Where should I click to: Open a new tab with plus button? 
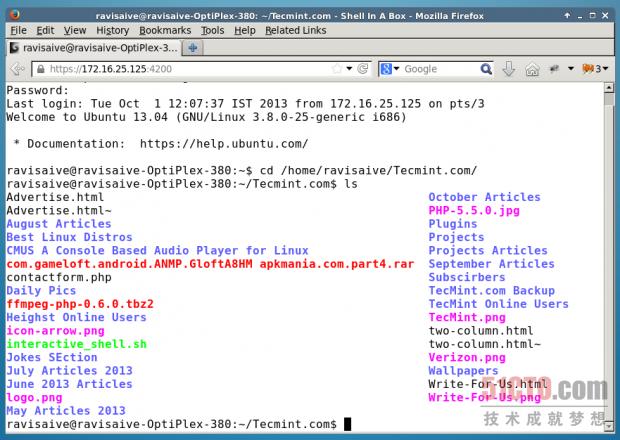[193, 48]
